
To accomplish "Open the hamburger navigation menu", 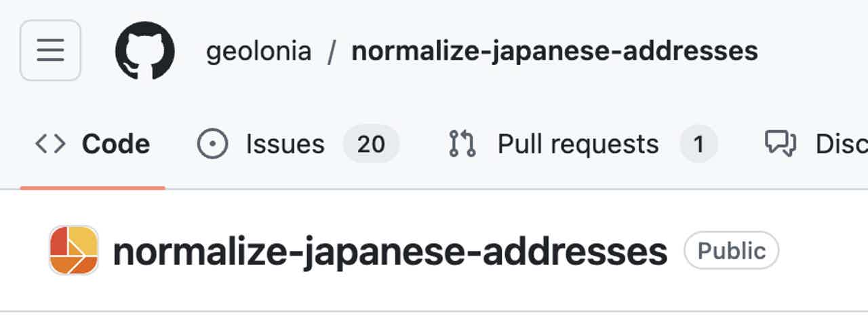I will tap(50, 50).
